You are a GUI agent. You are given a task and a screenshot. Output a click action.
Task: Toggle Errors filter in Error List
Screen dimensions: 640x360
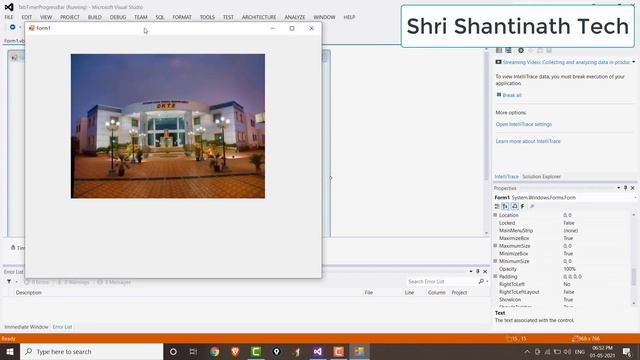click(x=36, y=282)
